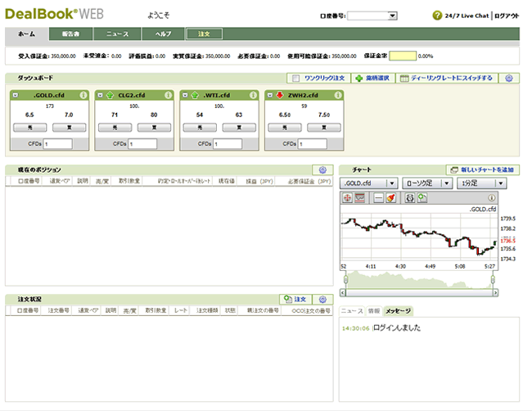
Task: Open settings gear for current positions panel
Action: coord(322,169)
